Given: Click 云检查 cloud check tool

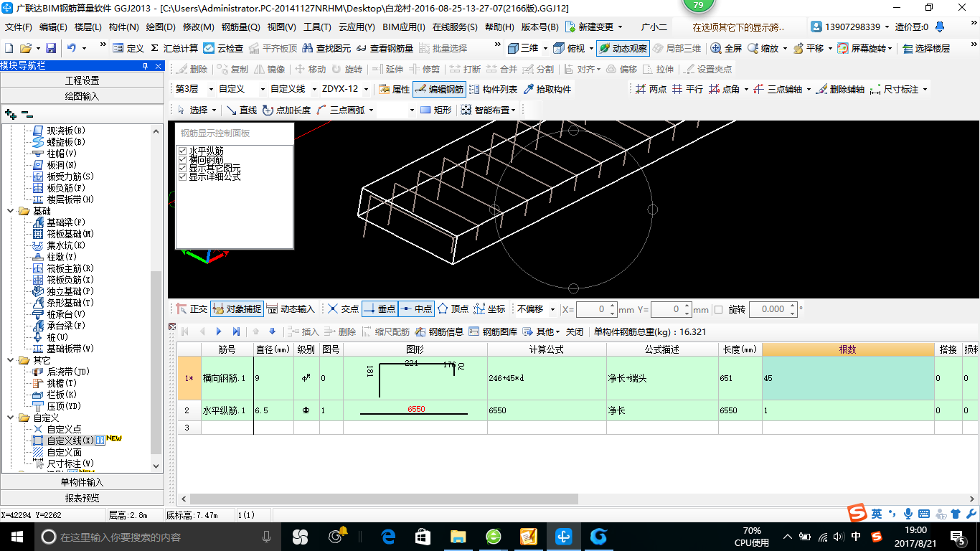Looking at the screenshot, I should 223,49.
